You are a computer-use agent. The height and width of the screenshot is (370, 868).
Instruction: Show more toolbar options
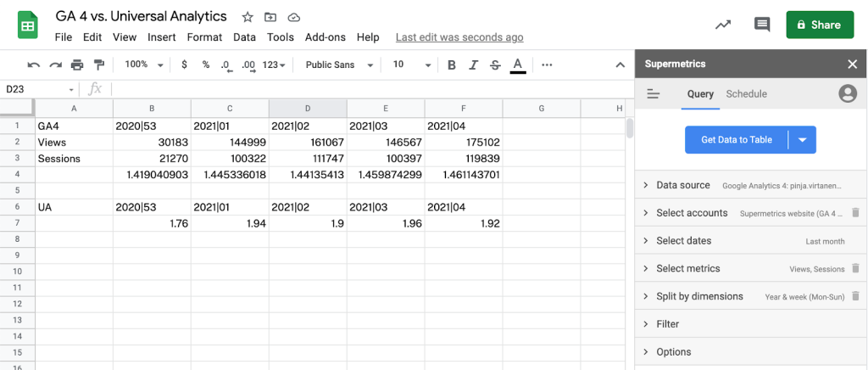coord(547,64)
